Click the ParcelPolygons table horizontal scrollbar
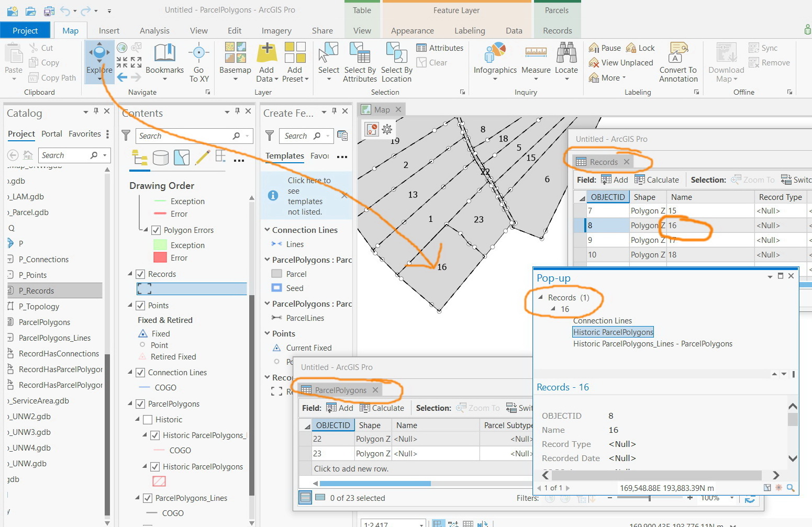The width and height of the screenshot is (812, 527). 375,483
